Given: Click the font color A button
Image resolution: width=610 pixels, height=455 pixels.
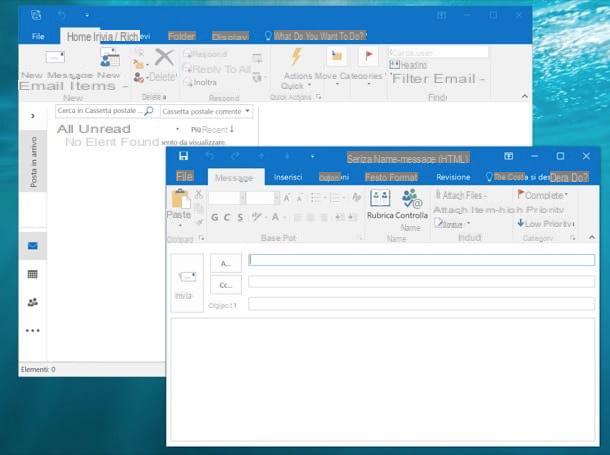Looking at the screenshot, I should click(275, 217).
